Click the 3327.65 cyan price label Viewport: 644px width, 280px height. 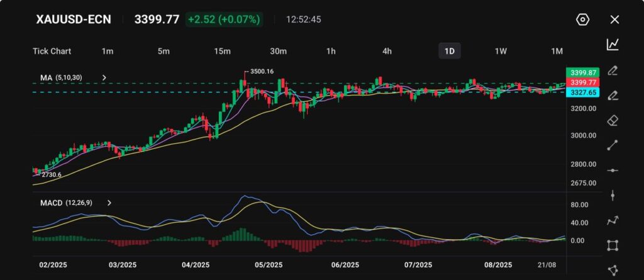pos(581,92)
